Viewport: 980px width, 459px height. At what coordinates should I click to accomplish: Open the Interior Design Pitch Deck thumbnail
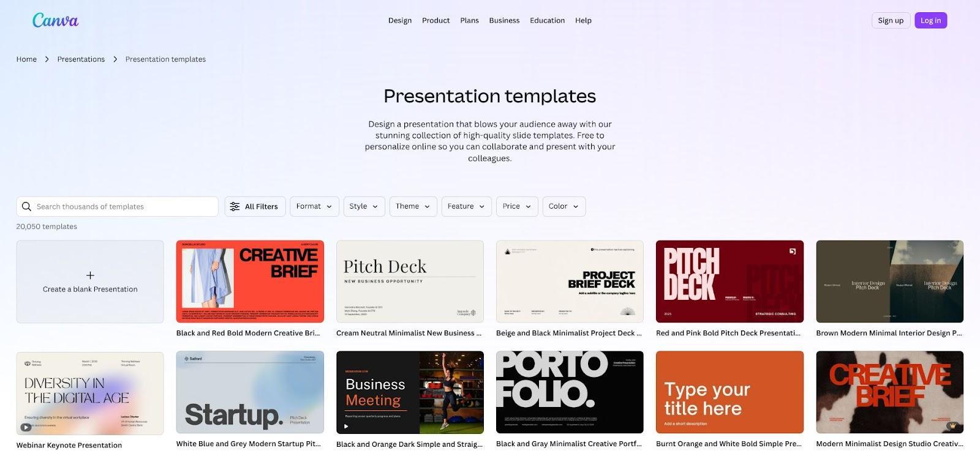coord(889,282)
